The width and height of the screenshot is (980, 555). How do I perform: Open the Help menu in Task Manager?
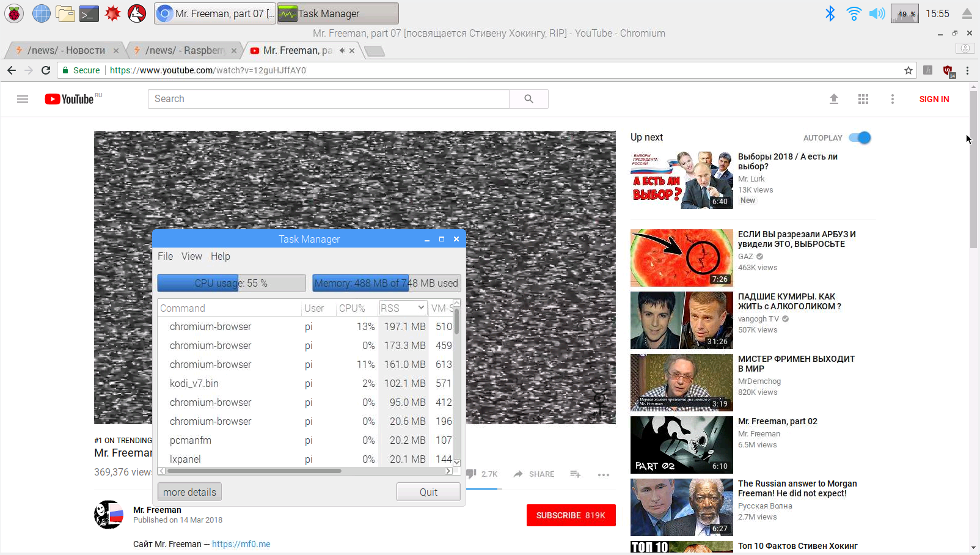point(221,256)
